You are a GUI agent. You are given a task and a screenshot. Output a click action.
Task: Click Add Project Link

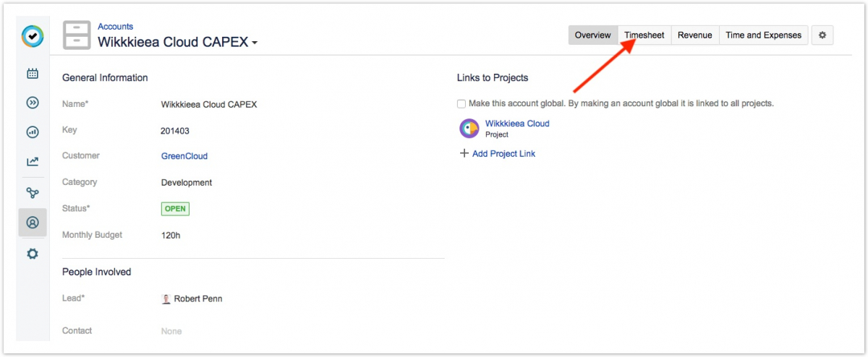[x=503, y=153]
